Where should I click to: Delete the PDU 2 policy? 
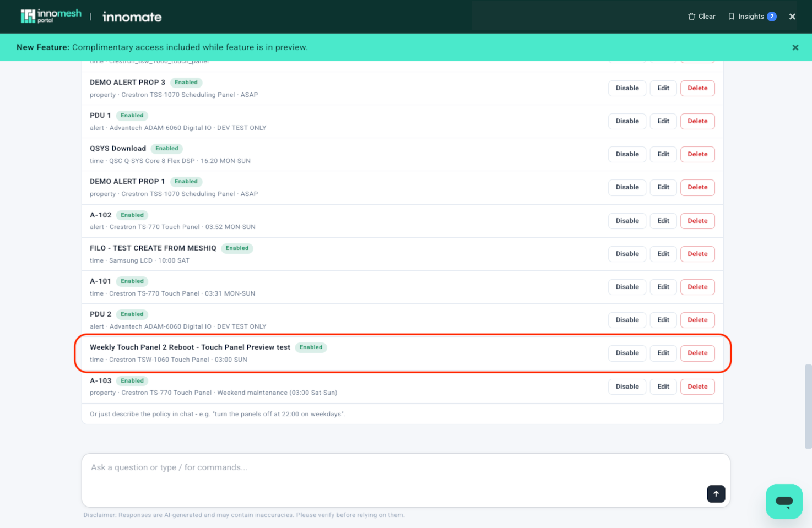(697, 320)
